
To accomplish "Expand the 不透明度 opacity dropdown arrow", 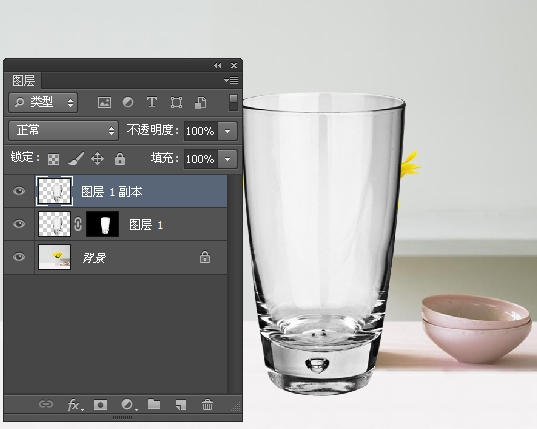I will coord(227,131).
